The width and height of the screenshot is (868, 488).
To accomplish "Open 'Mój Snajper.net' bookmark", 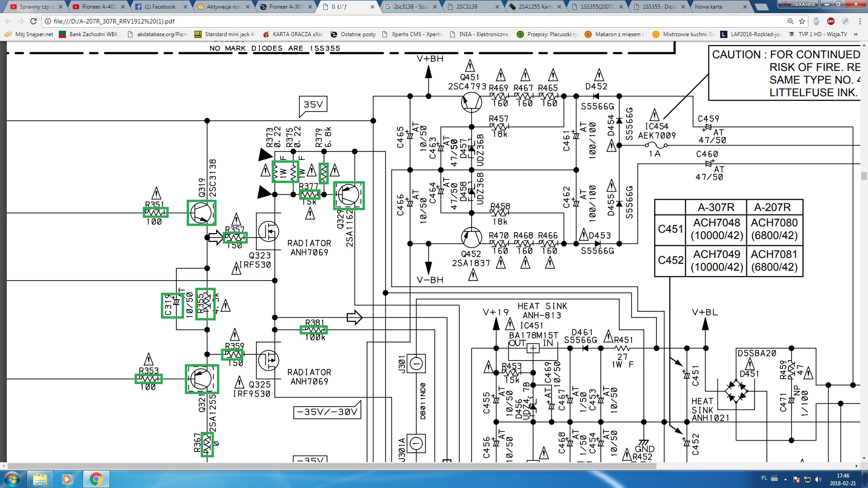I will coord(29,34).
